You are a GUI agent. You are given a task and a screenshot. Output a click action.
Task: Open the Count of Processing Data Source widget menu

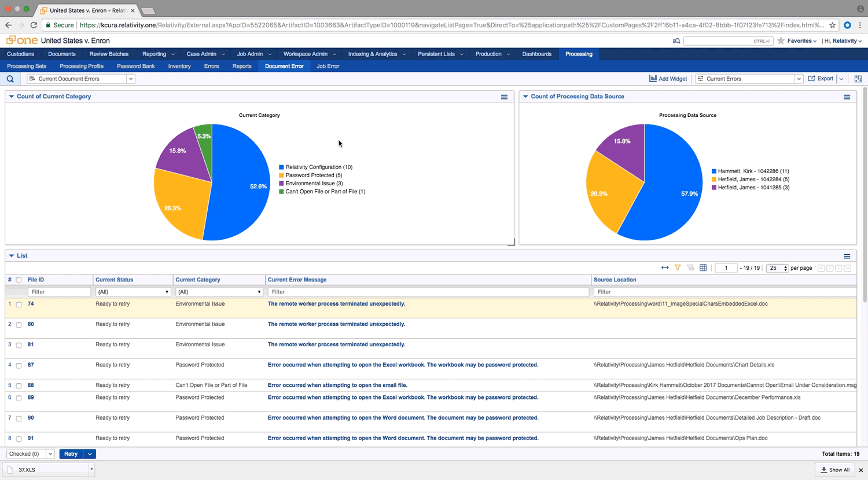point(847,97)
